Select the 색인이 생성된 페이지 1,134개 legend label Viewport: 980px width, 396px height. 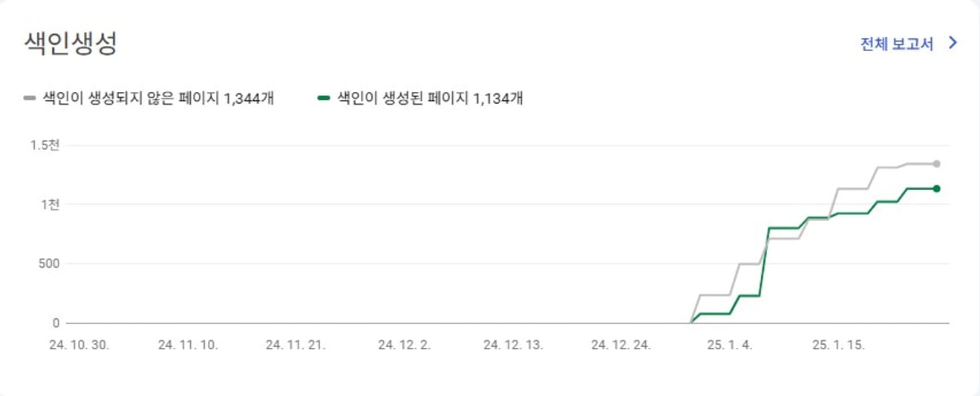430,98
